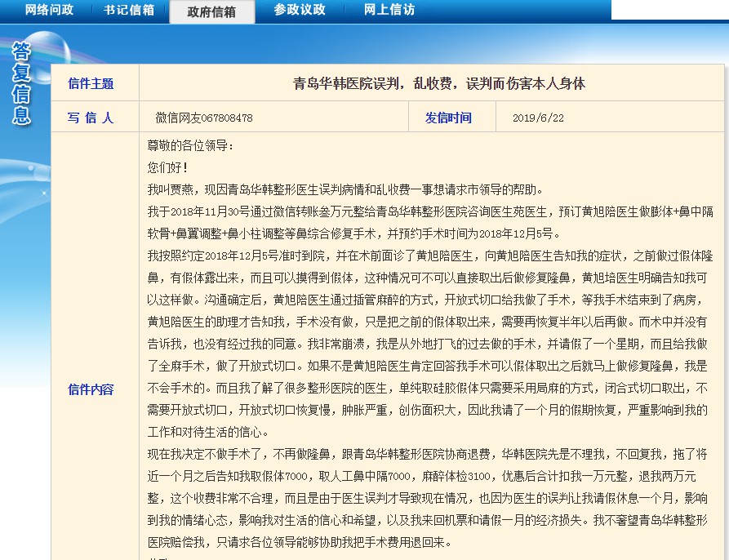Click the 信件主题 label

tap(91, 83)
